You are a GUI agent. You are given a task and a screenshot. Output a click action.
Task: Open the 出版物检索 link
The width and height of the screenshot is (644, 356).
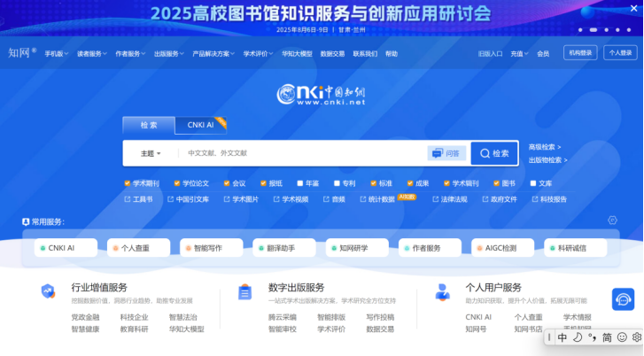[x=548, y=160]
